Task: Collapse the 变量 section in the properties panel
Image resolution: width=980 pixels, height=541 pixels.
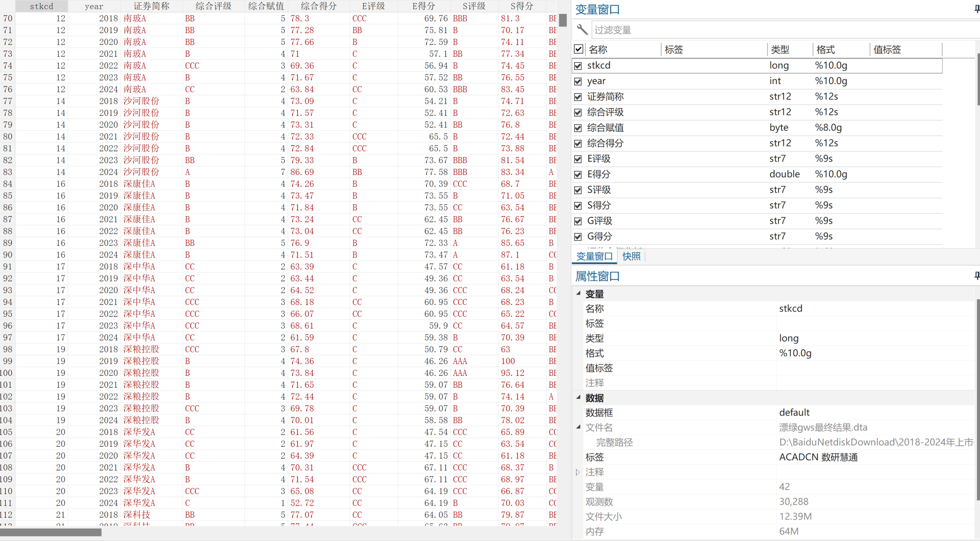Action: click(x=578, y=293)
